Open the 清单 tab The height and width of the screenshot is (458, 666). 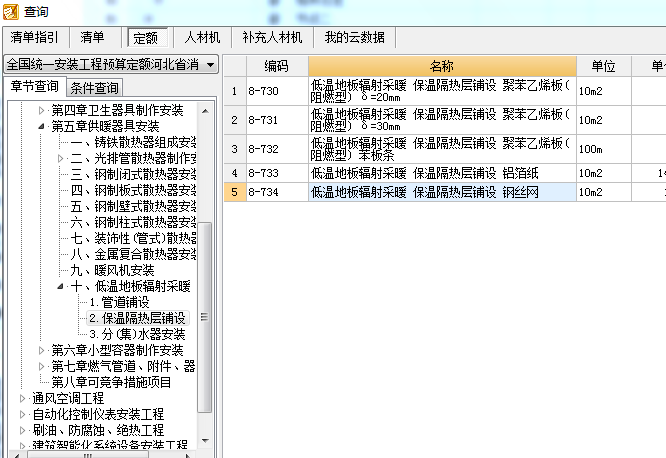(92, 37)
